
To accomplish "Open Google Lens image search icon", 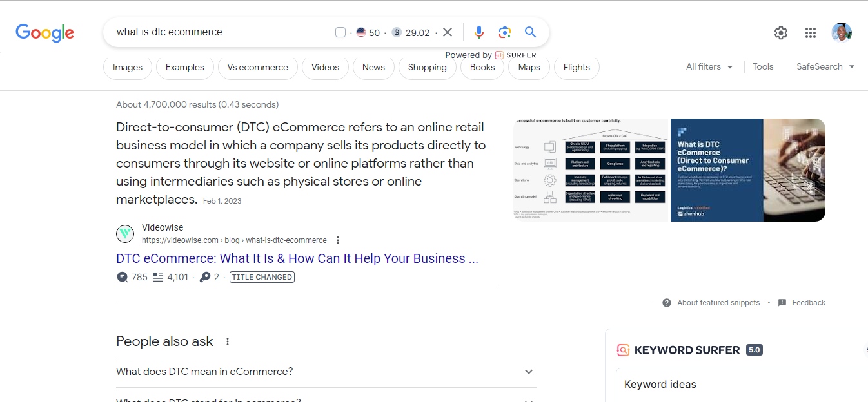I will (x=504, y=32).
